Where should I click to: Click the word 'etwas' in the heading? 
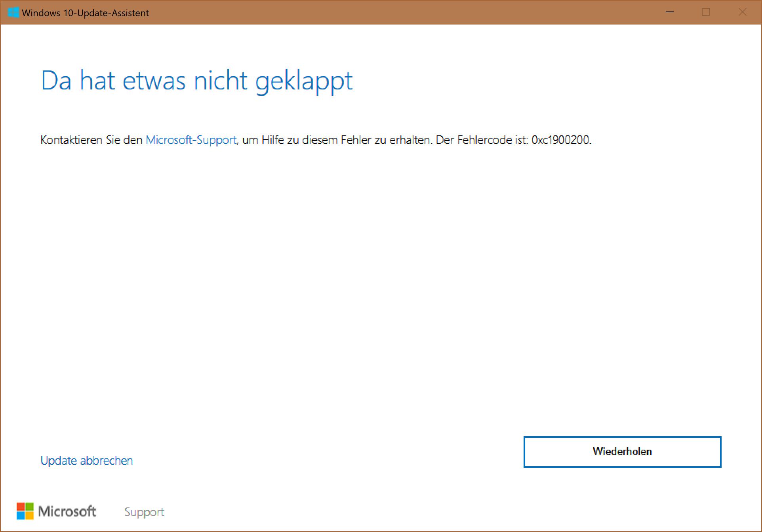pos(154,81)
